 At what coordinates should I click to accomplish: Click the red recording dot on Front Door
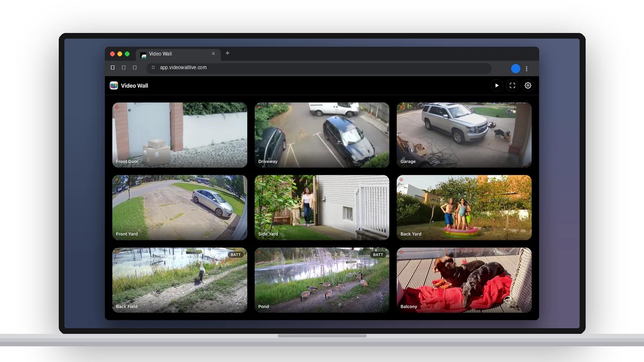pos(117,107)
